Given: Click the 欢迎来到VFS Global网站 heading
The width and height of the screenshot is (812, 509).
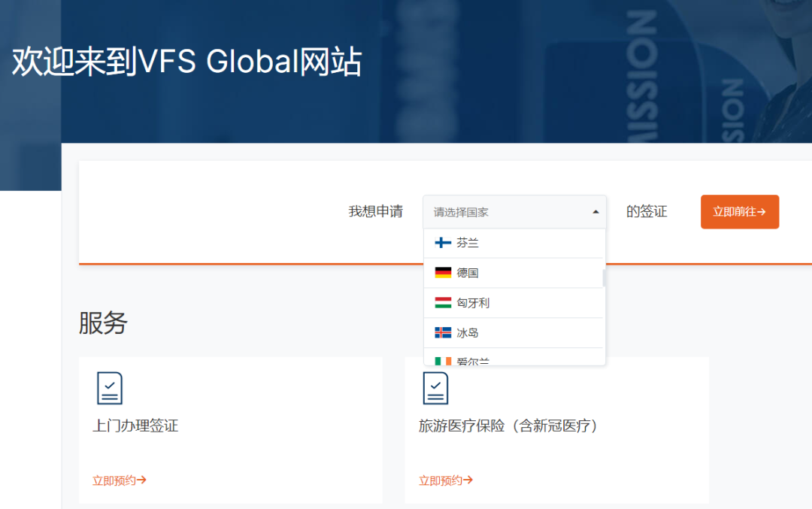Looking at the screenshot, I should point(186,62).
